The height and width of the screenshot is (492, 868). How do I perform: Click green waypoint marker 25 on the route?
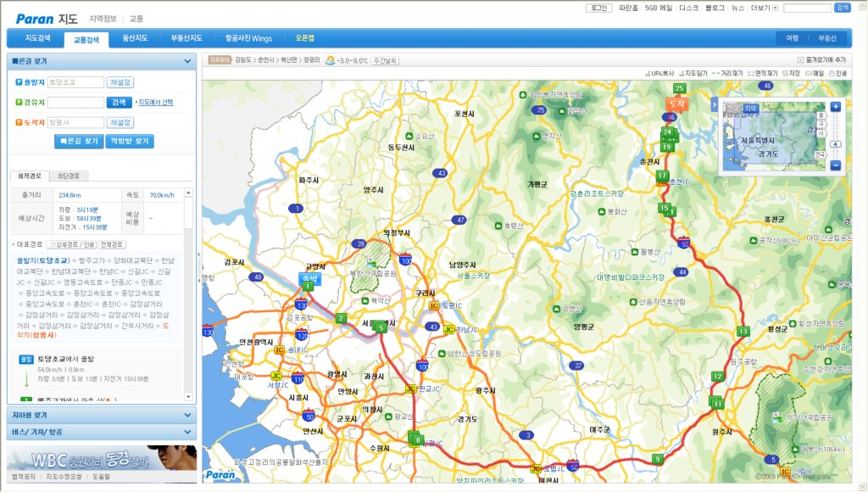pos(679,88)
